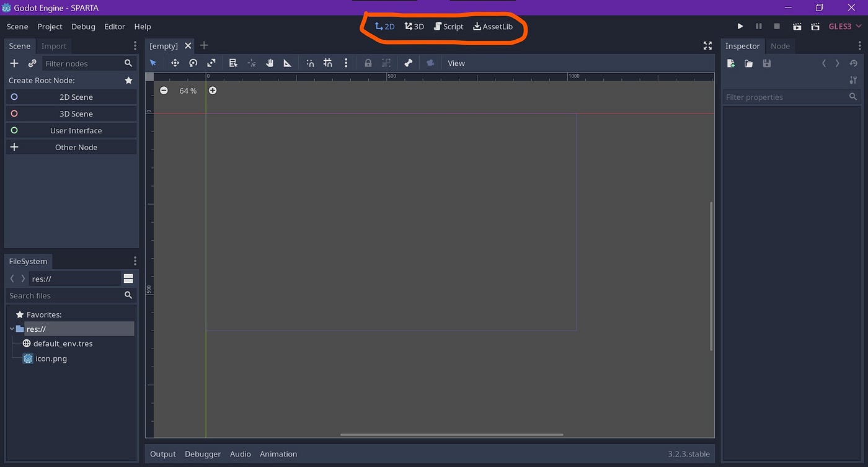868x467 pixels.
Task: Create a 2D Scene root node
Action: [x=71, y=97]
